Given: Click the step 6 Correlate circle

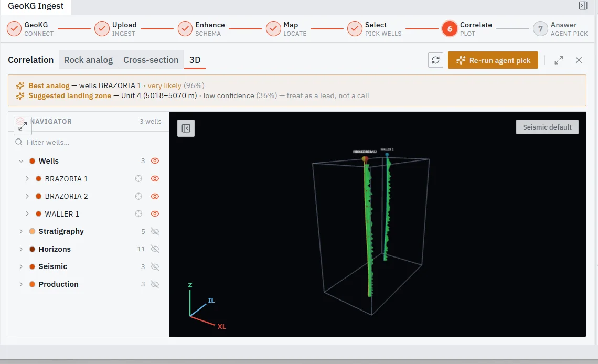Looking at the screenshot, I should [450, 29].
